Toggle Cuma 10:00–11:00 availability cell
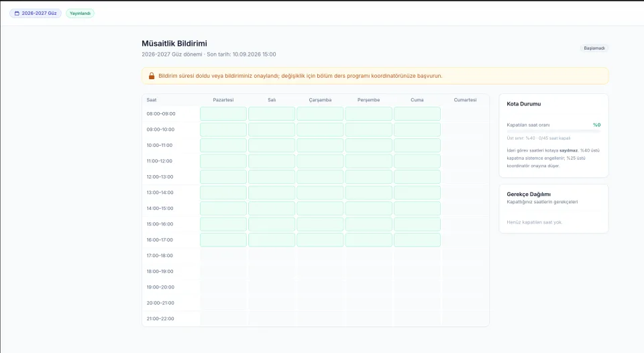This screenshot has height=353, width=644. coord(417,145)
